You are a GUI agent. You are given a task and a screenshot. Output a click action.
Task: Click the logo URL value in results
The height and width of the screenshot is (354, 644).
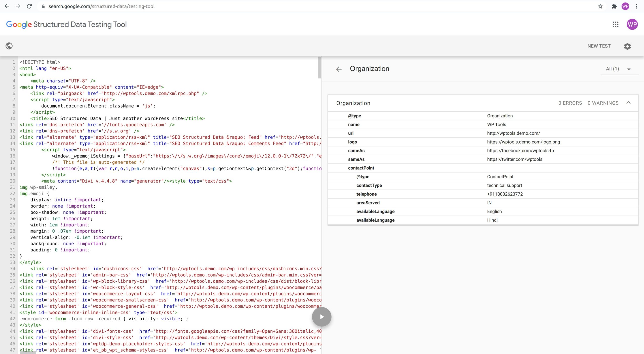[523, 142]
